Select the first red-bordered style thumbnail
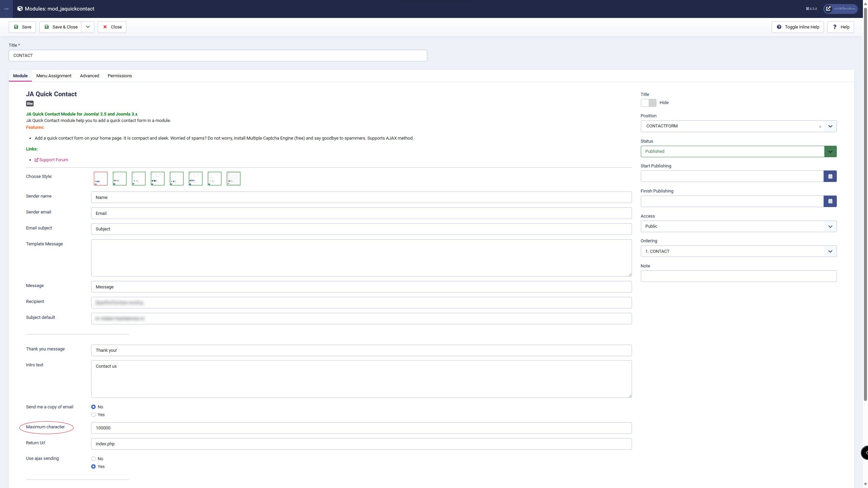Image resolution: width=868 pixels, height=488 pixels. tap(100, 179)
